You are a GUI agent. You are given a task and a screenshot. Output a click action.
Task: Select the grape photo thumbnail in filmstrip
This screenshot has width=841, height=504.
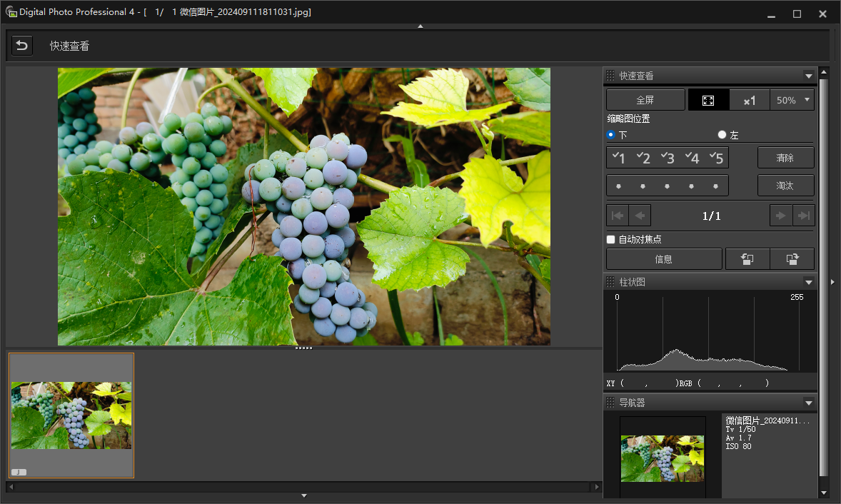(71, 415)
